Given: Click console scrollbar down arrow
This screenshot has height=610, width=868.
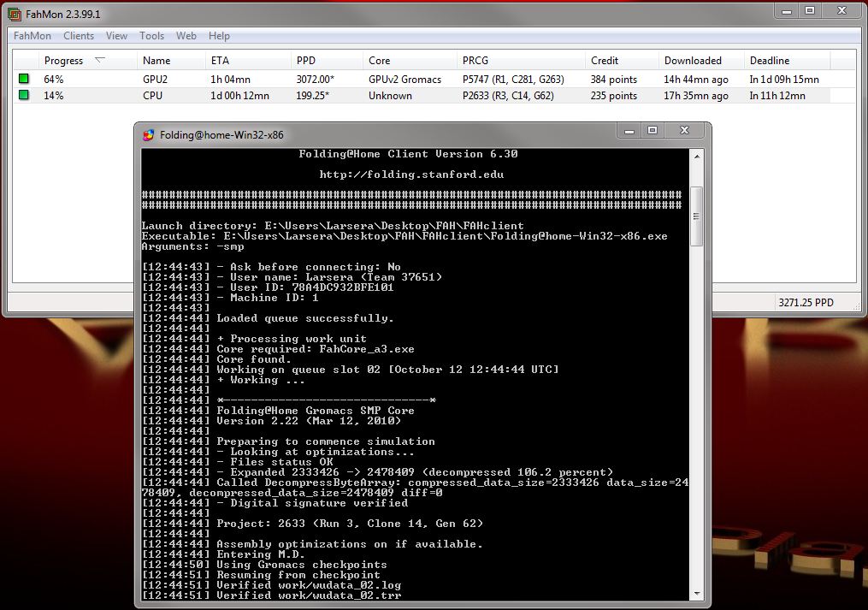Looking at the screenshot, I should pyautogui.click(x=697, y=594).
